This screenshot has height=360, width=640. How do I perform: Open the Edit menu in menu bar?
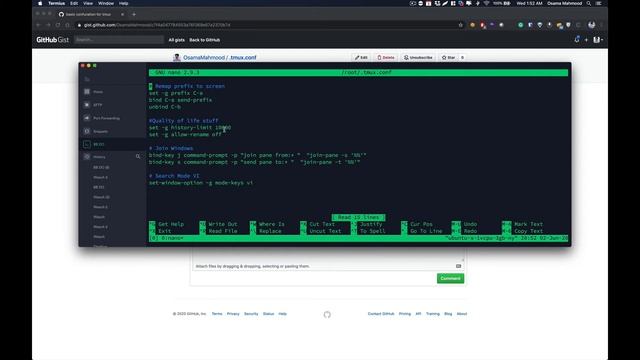click(74, 3)
